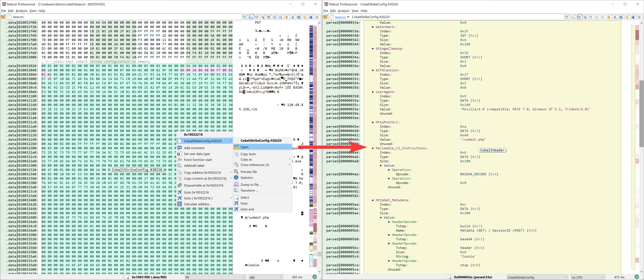The image size is (644, 280).
Task: Click 'Copy Auto' in submenu
Action: tap(262, 154)
